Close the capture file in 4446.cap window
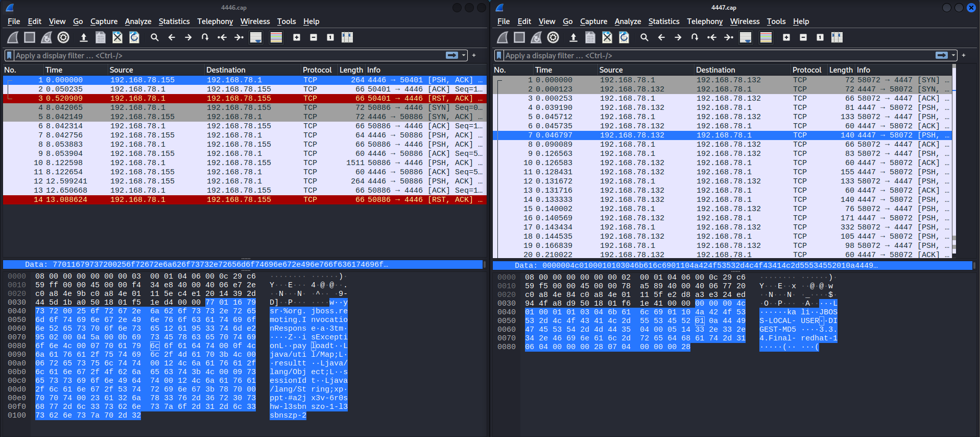980x437 pixels. coord(117,37)
